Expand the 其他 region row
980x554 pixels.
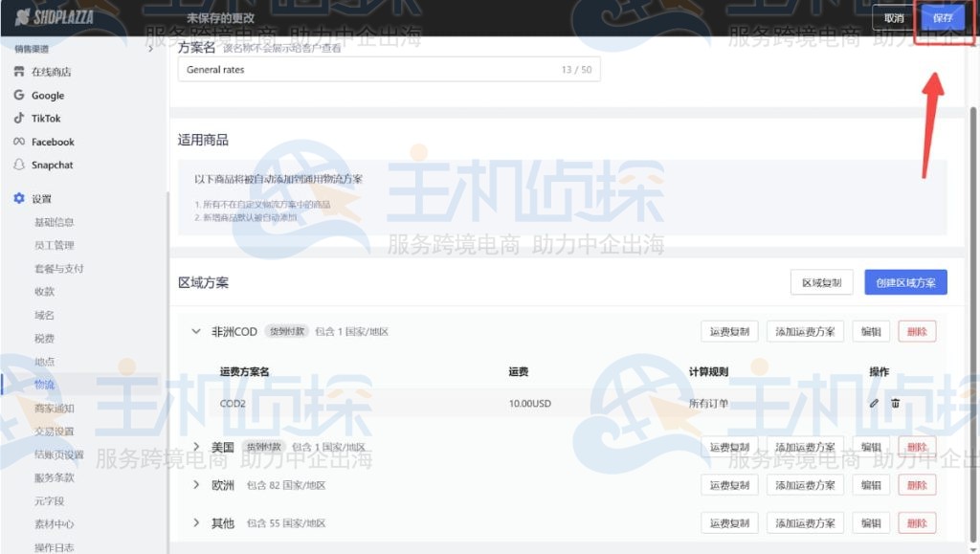coord(196,523)
